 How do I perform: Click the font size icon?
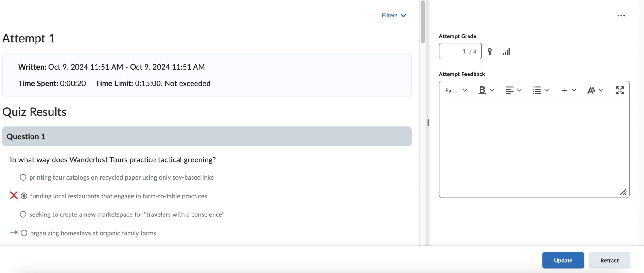pyautogui.click(x=591, y=91)
